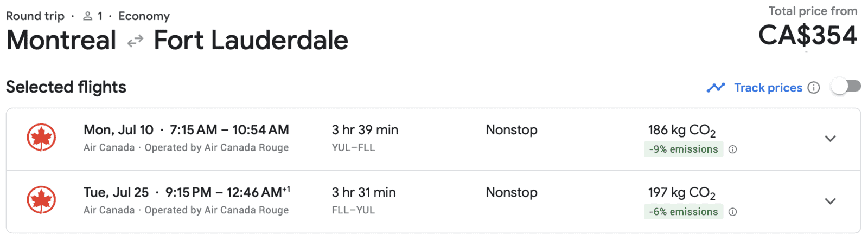Open the Track prices info icon
This screenshot has height=241, width=868.
[813, 88]
